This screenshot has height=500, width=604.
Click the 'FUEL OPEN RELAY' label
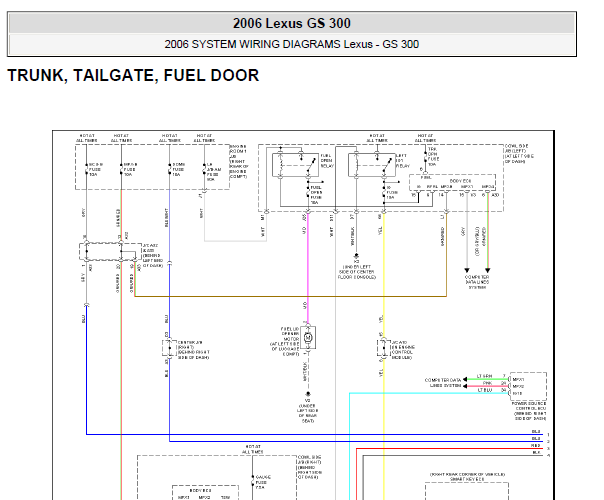[x=327, y=161]
